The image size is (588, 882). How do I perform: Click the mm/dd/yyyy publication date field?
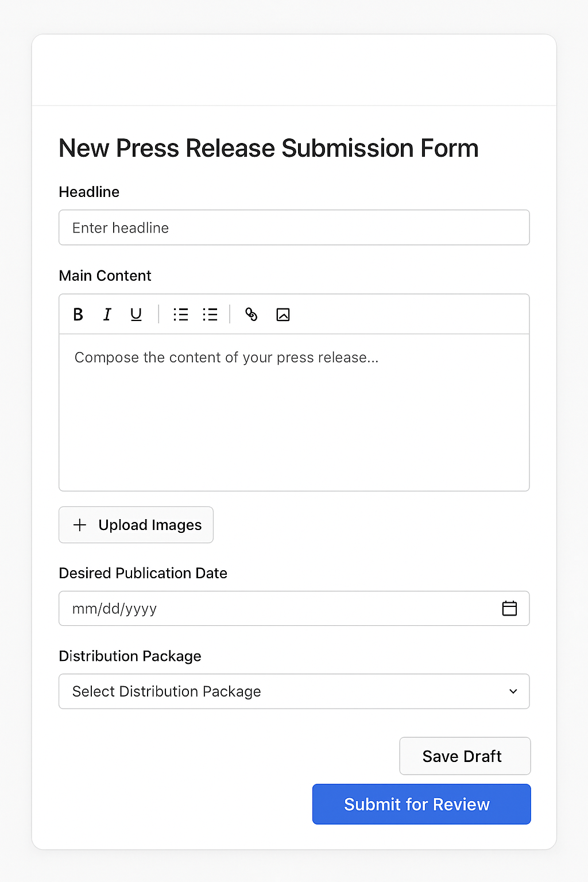(276, 608)
